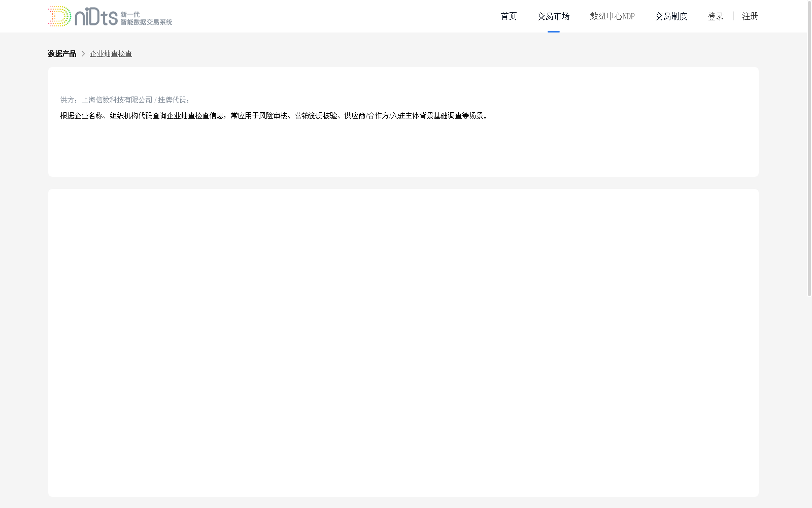Click the supplier name 上海信数科技有限公司
This screenshot has width=812, height=508.
pyautogui.click(x=117, y=100)
